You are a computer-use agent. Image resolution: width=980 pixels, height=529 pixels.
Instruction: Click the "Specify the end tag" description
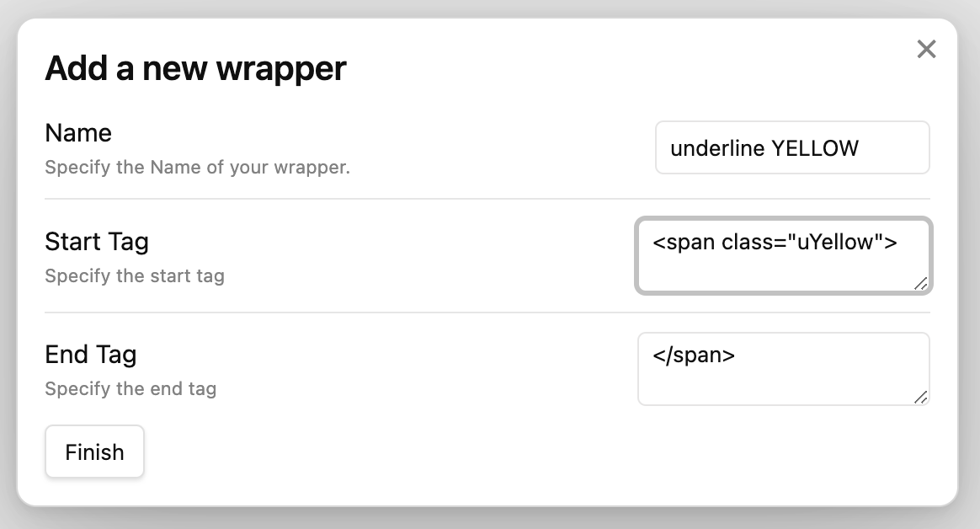[x=130, y=388]
